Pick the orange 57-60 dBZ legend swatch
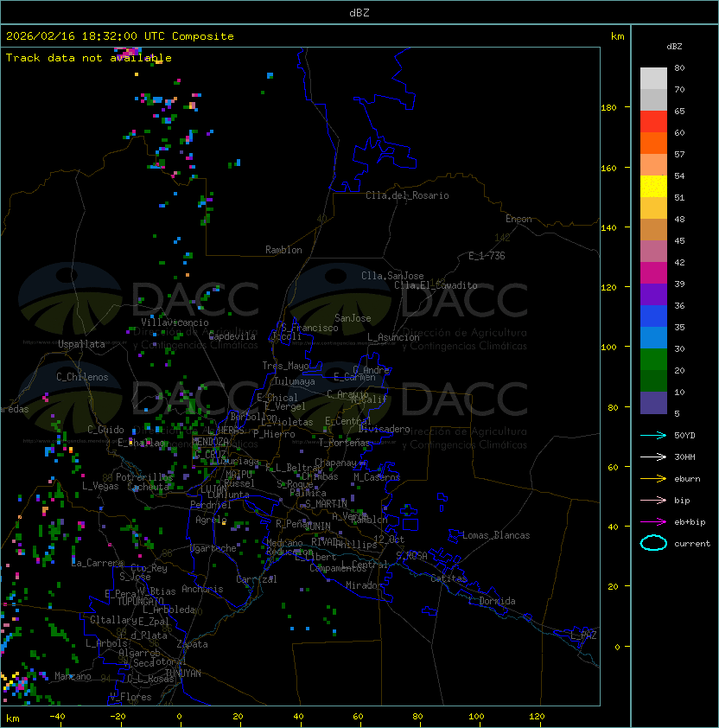 [653, 143]
